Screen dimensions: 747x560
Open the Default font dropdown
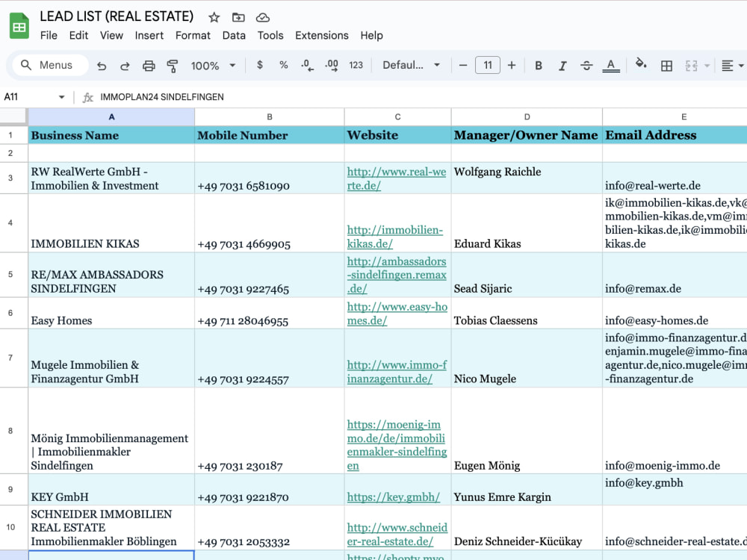coord(411,65)
